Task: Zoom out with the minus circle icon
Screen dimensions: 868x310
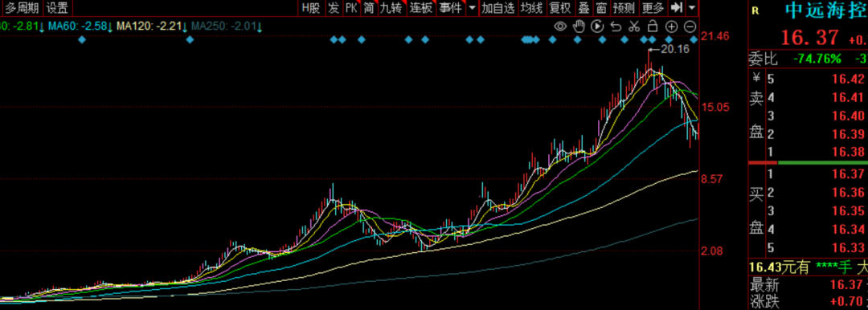Action: [x=690, y=26]
